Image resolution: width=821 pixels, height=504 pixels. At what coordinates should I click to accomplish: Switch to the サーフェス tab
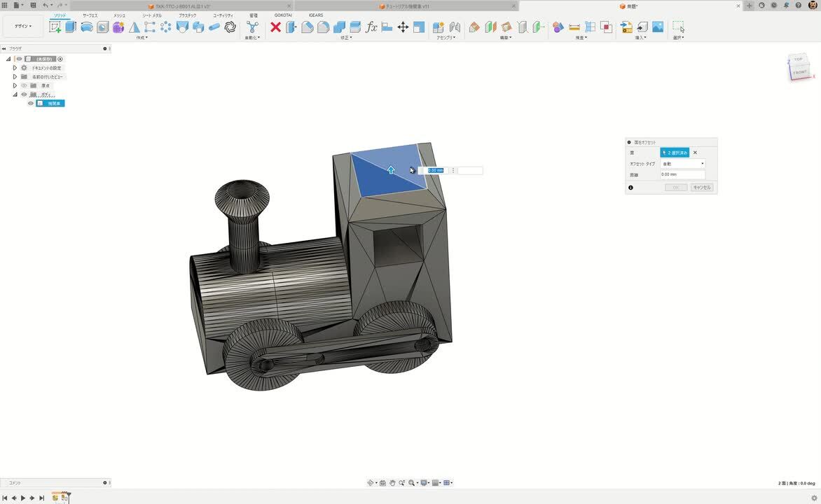click(x=90, y=15)
